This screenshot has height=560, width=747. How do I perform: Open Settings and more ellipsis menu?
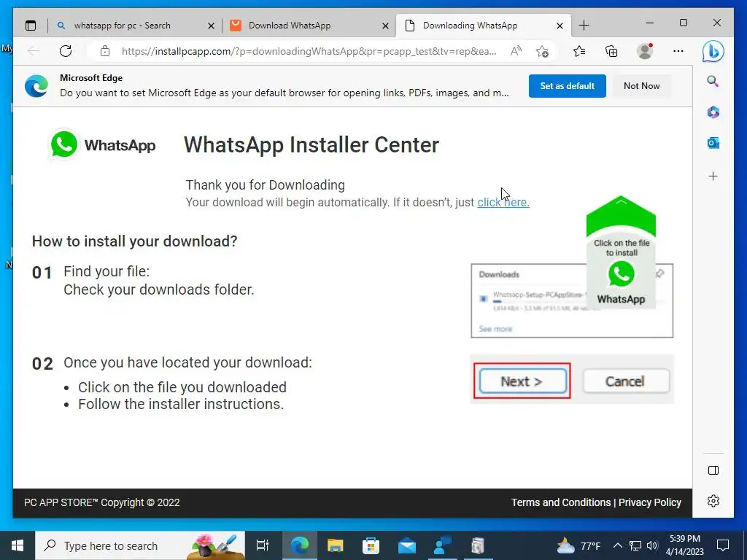(x=678, y=51)
